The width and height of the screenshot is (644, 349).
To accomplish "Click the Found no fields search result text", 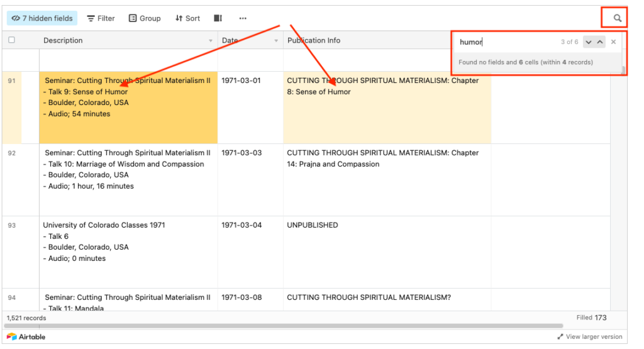I will click(x=526, y=62).
